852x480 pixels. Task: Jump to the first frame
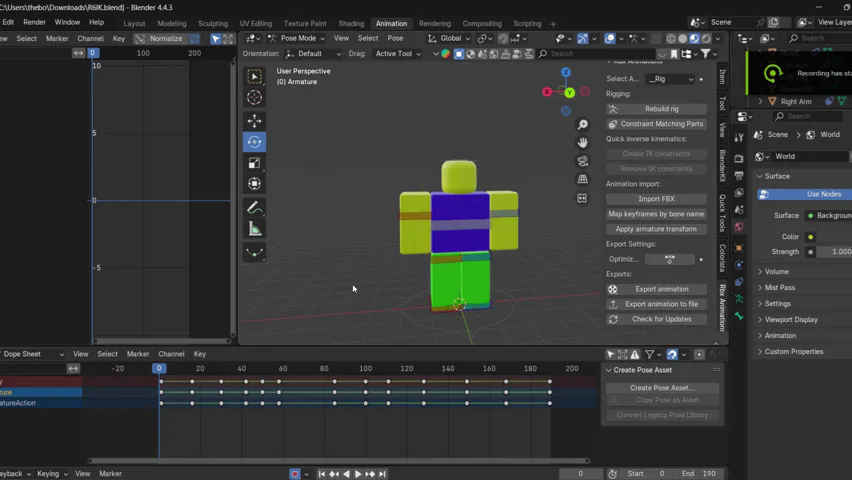(x=322, y=473)
